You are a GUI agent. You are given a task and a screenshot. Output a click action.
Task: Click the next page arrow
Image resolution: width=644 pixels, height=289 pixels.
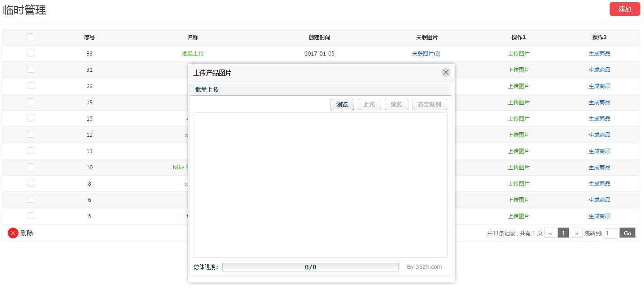(x=577, y=233)
